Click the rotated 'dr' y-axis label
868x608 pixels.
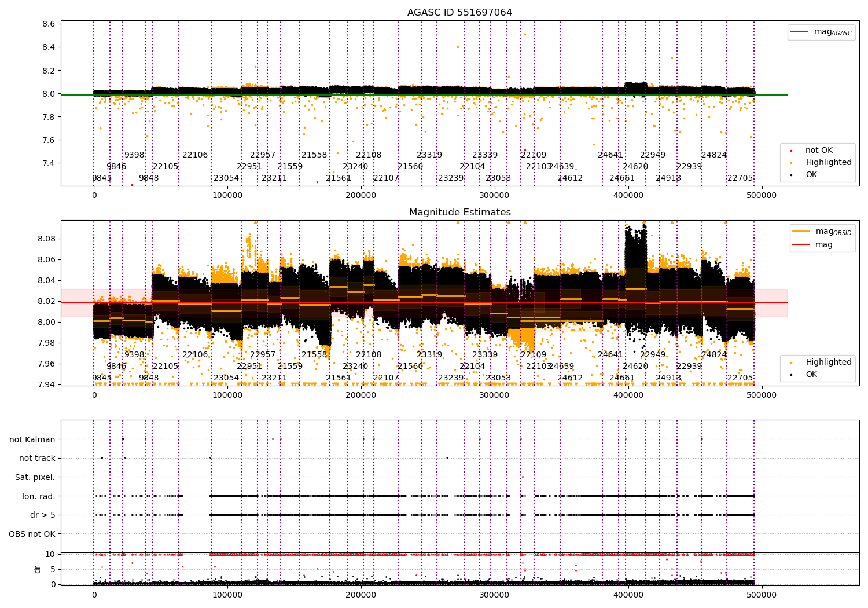(38, 569)
